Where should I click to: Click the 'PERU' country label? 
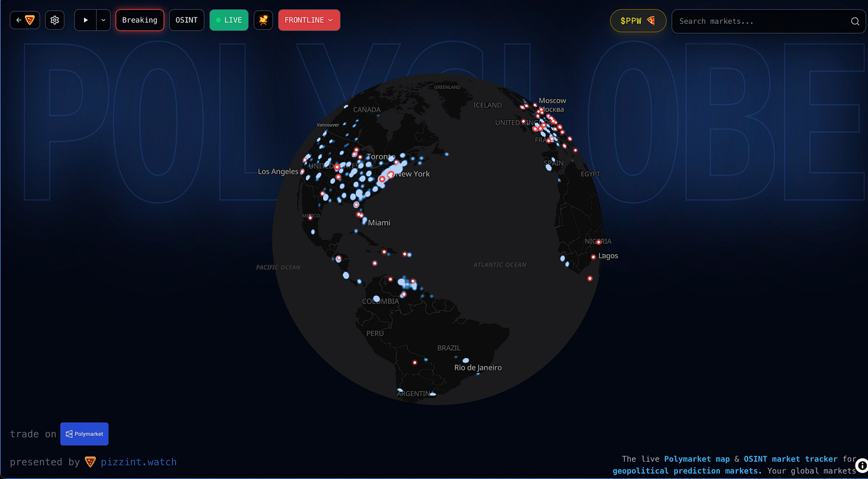pyautogui.click(x=375, y=333)
